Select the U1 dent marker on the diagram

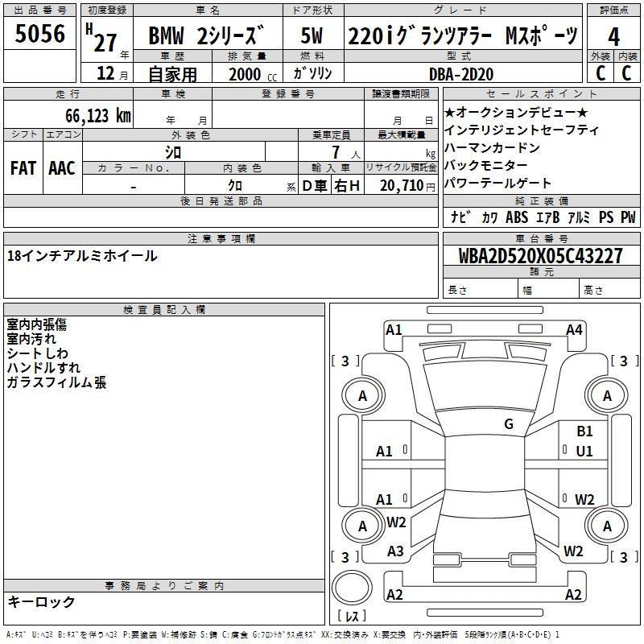point(584,451)
